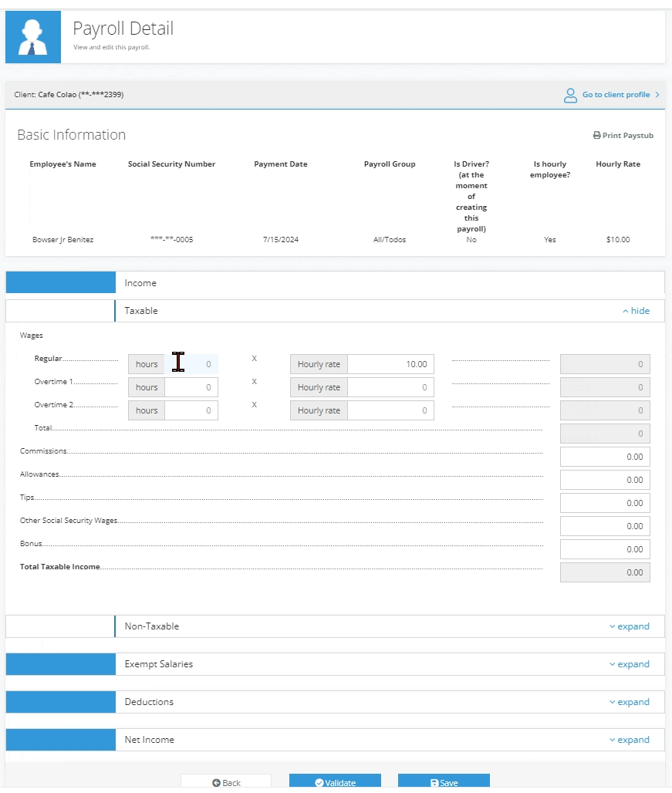
Task: Click the Wages label
Action: [x=32, y=336]
